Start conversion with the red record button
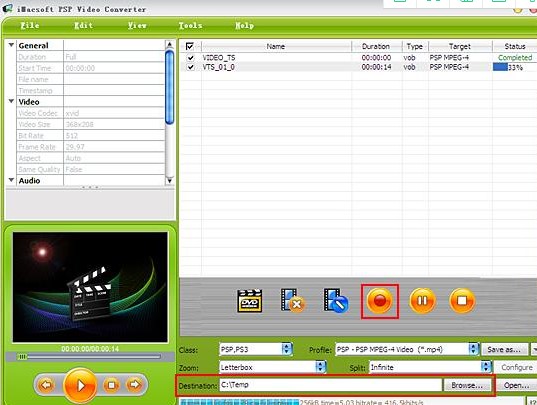Screen dimensions: 537x405 379,301
